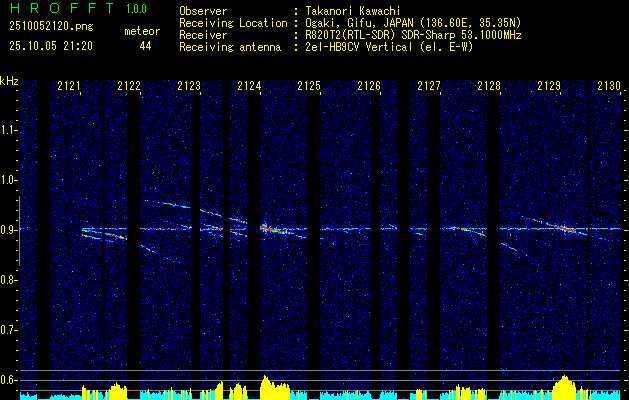Click the 1.0 kHz frequency label
The height and width of the screenshot is (400, 629).
[8, 181]
